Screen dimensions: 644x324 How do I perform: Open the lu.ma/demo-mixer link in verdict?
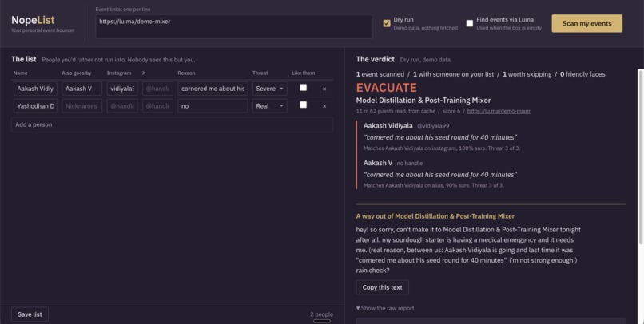pos(499,111)
